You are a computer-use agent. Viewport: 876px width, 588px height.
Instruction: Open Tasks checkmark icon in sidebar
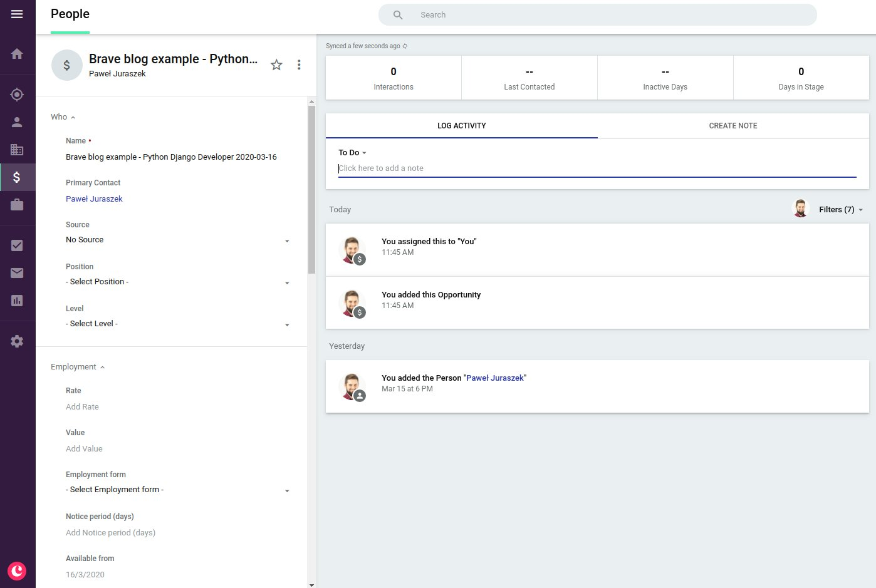point(17,245)
